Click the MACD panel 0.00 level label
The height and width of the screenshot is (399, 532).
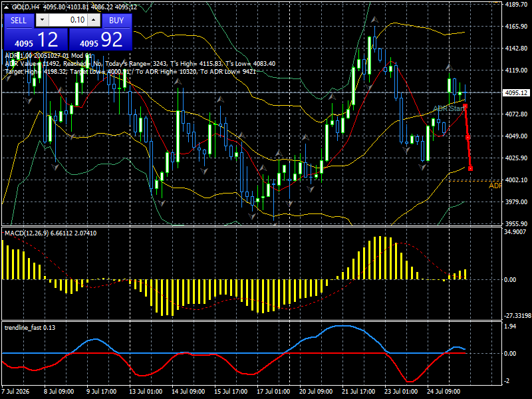[x=510, y=280]
